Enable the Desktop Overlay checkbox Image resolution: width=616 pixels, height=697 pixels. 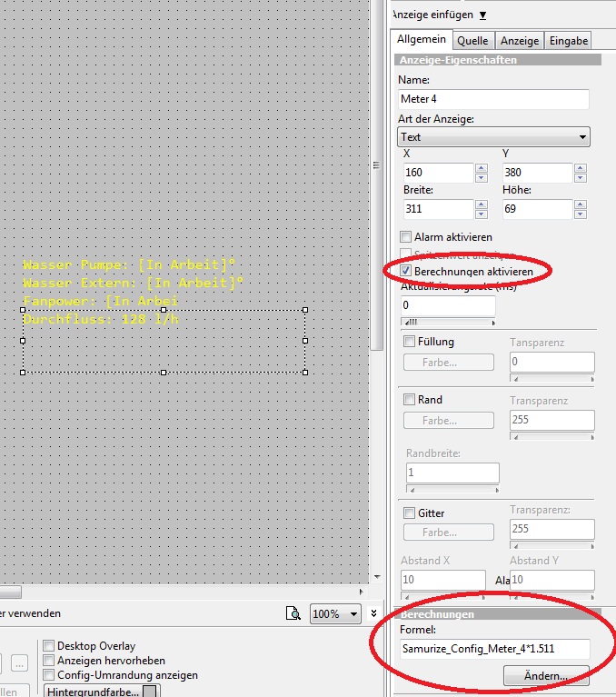tap(48, 645)
